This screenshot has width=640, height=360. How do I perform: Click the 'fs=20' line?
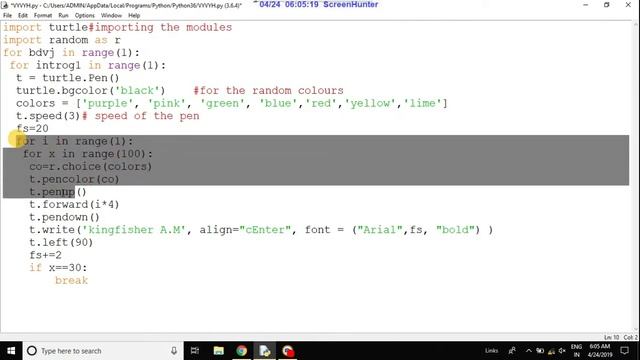pos(32,129)
